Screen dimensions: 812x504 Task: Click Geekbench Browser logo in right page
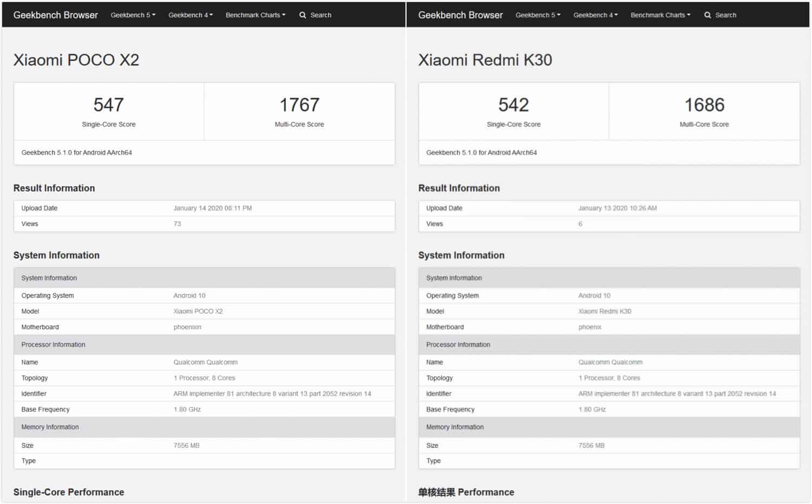[x=461, y=15]
